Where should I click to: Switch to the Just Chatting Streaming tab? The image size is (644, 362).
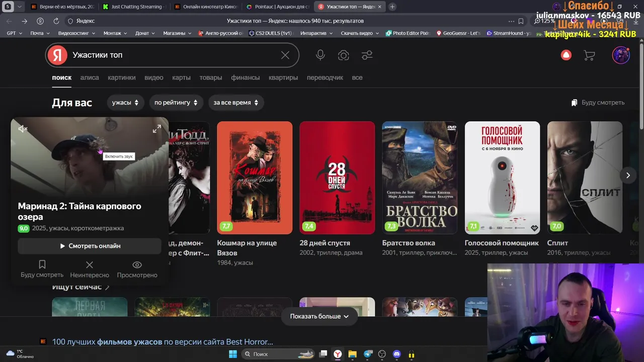133,7
